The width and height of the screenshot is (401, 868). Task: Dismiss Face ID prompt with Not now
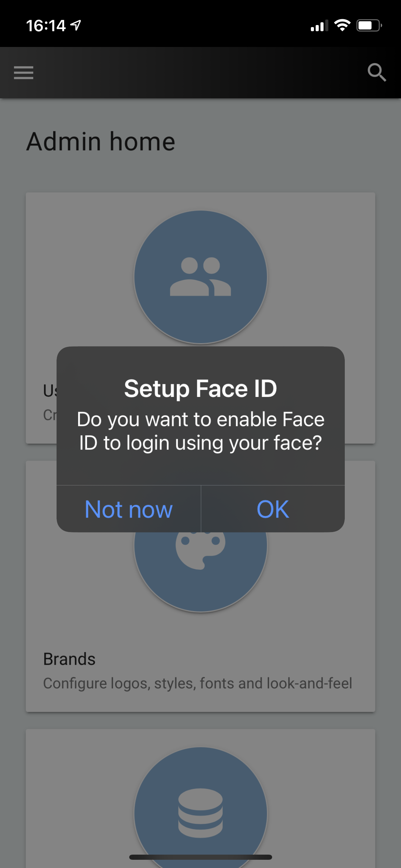tap(129, 509)
